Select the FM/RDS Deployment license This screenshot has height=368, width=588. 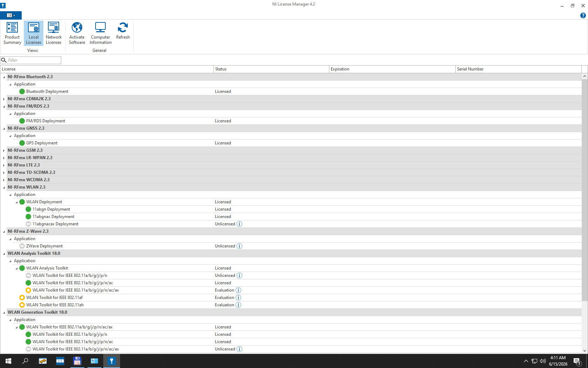45,121
